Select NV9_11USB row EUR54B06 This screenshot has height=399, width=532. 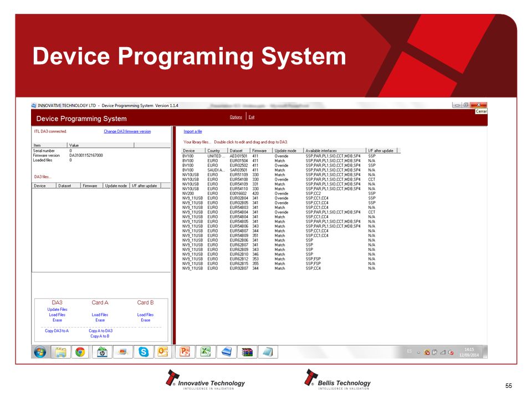[291, 226]
